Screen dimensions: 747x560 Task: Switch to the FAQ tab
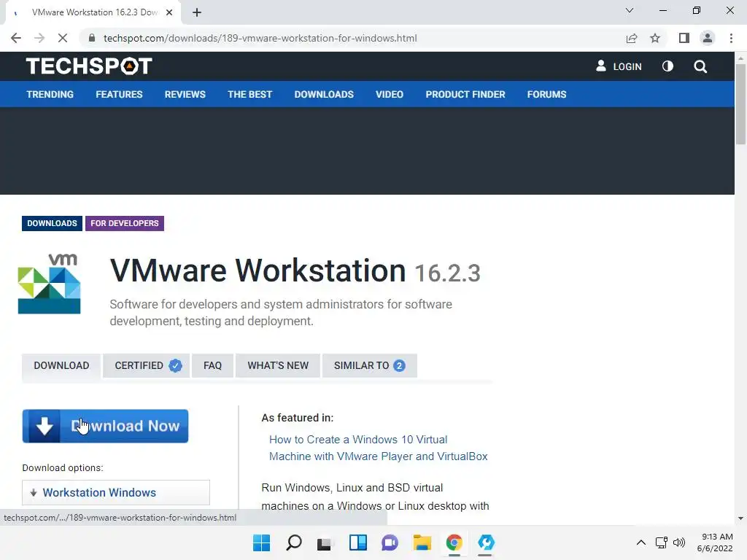pyautogui.click(x=212, y=366)
